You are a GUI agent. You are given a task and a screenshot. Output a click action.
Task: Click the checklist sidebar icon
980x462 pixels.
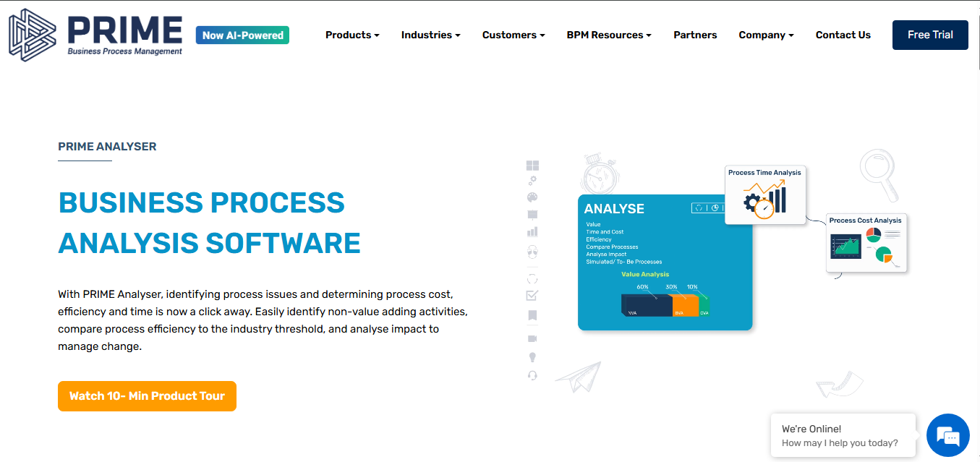click(532, 294)
